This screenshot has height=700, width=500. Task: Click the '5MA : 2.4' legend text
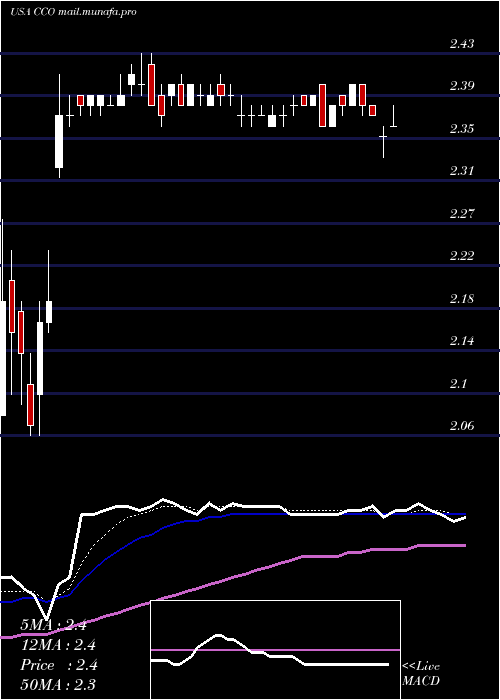(53, 625)
